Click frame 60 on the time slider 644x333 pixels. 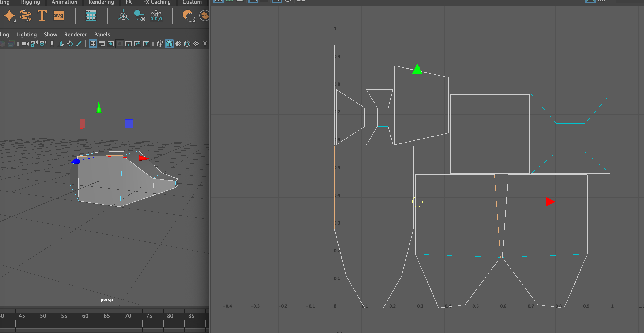pyautogui.click(x=85, y=316)
